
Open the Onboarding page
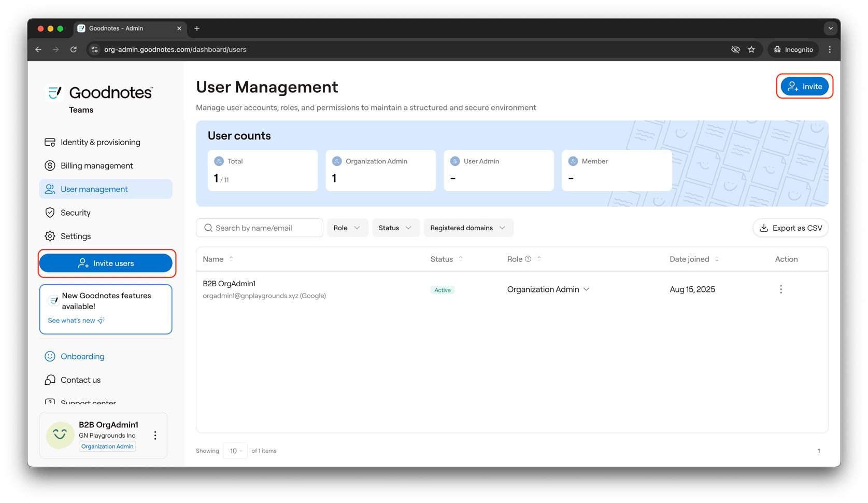coord(106,357)
